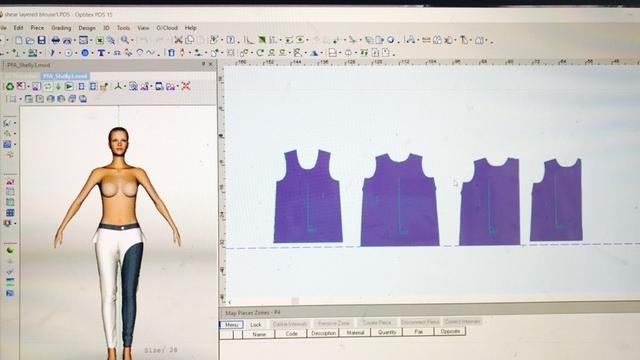Click the green down arrow in 3D toolbar
The image size is (640, 360).
tap(58, 86)
